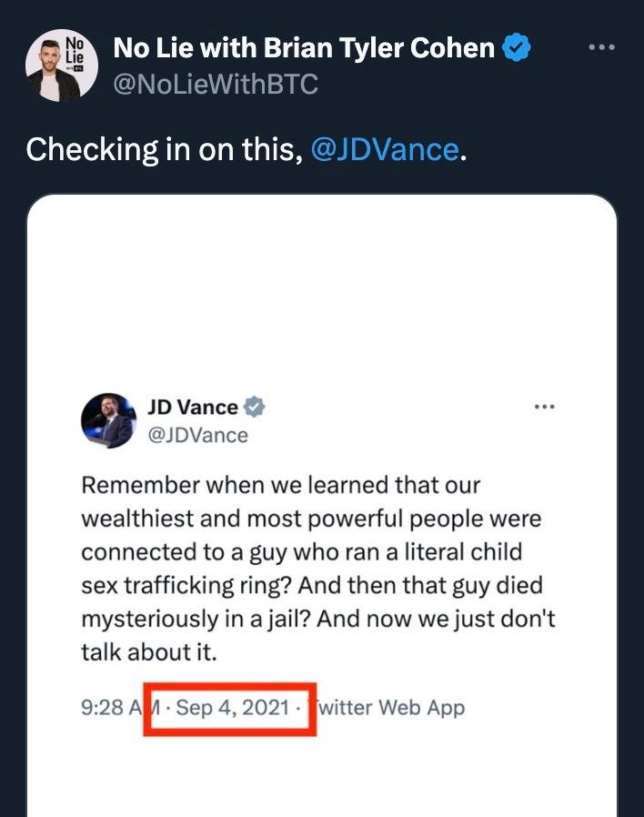Click the JD Vance avatar in screenshot
644x817 pixels.
coord(108,420)
